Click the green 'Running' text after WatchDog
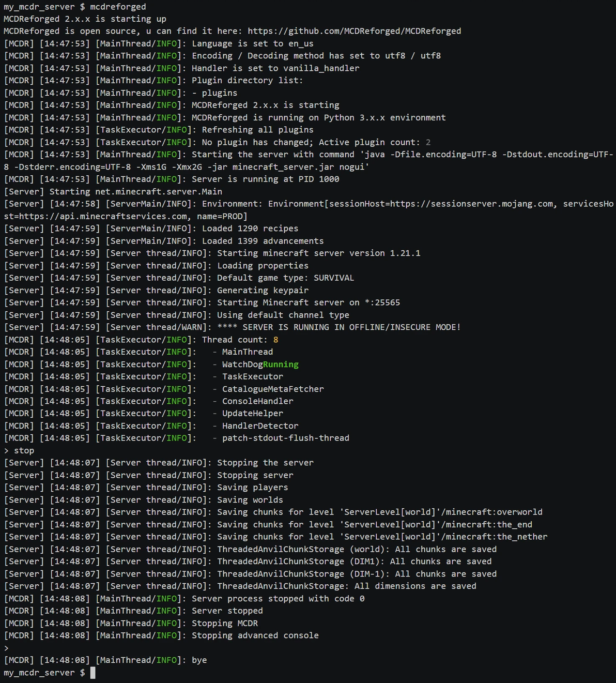This screenshot has height=683, width=616. [281, 365]
